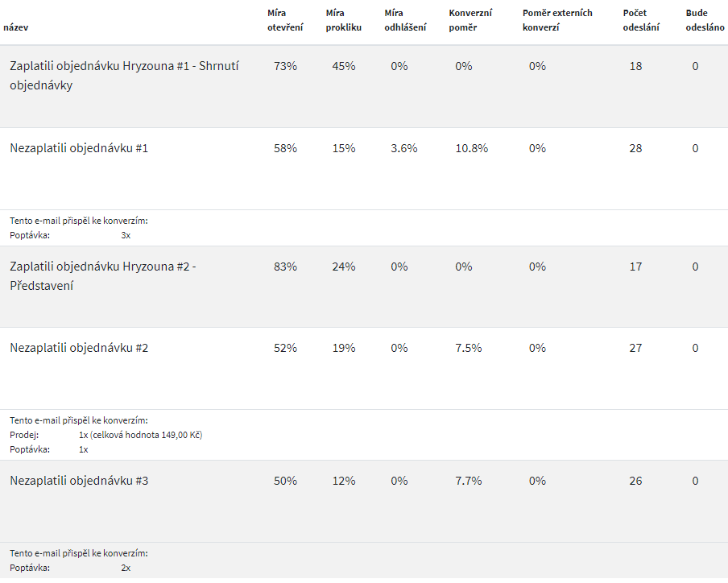Select the Konverzní poměr column header
The image size is (728, 583).
coord(470,20)
